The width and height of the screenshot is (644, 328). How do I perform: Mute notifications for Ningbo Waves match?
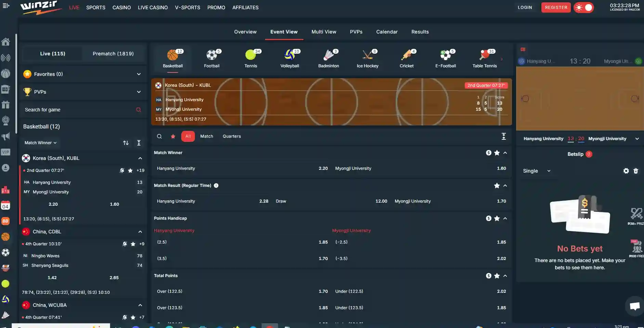point(125,244)
